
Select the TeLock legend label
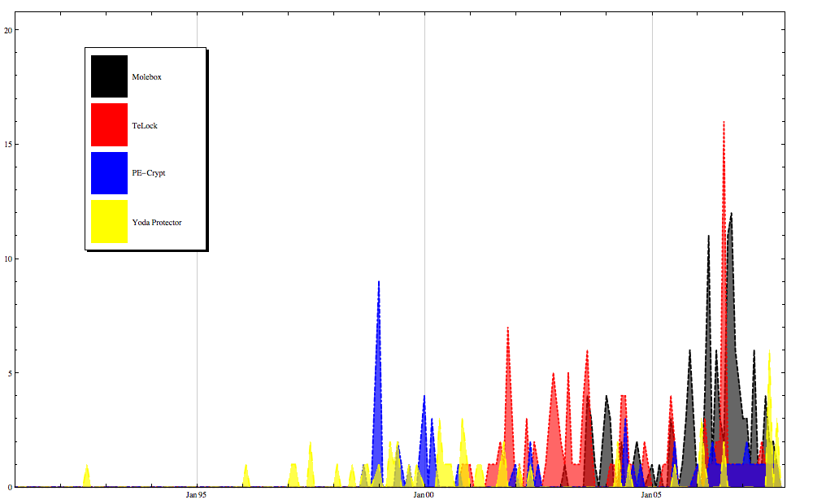point(145,125)
